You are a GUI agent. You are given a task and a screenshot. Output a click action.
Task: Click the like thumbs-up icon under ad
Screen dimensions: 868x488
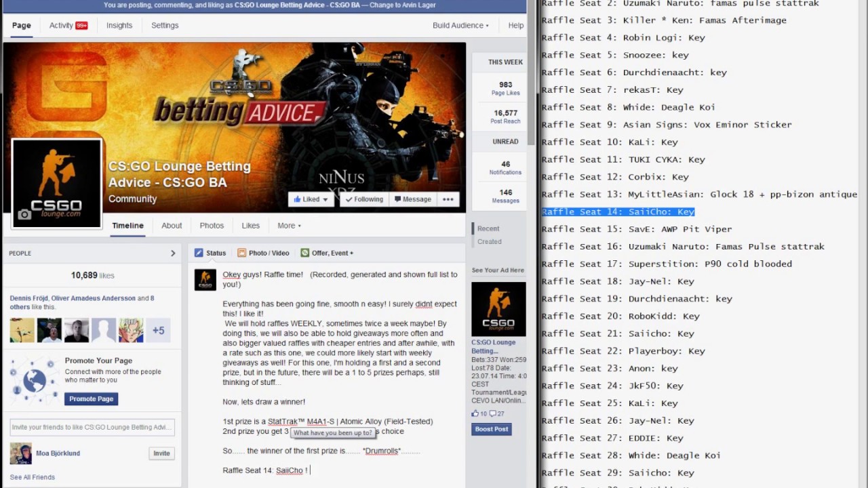[475, 413]
